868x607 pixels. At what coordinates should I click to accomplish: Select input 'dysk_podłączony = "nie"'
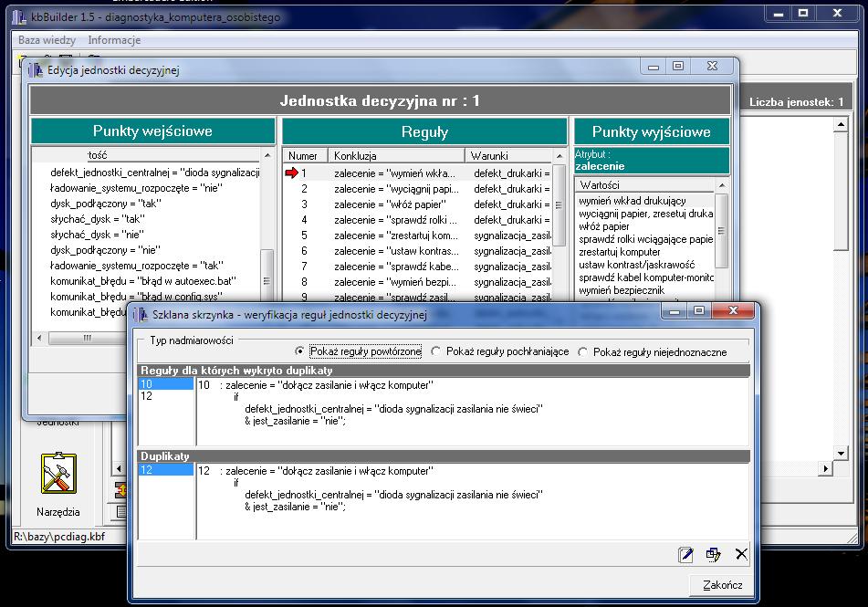[105, 250]
